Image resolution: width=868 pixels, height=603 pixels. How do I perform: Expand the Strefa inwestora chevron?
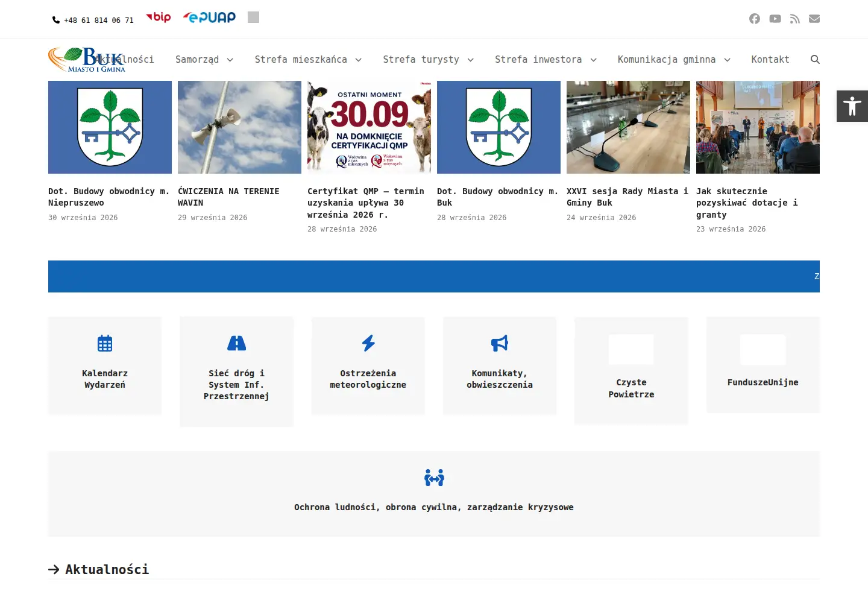(593, 60)
